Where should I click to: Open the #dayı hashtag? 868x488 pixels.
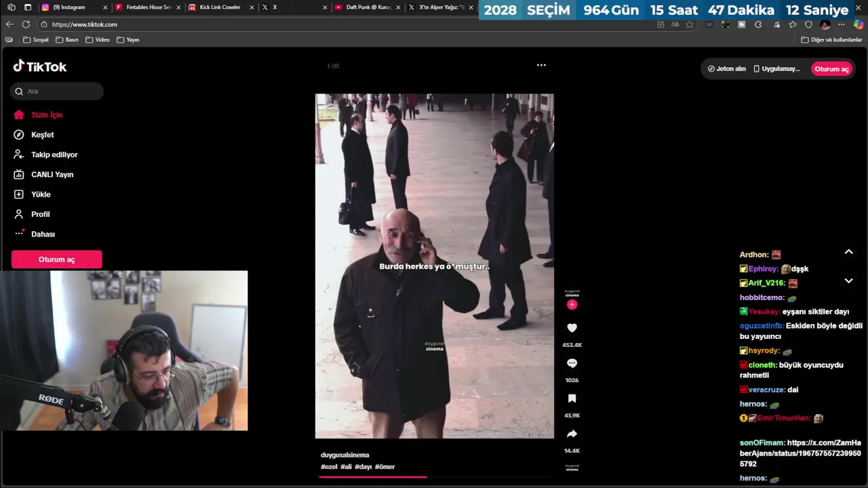363,467
